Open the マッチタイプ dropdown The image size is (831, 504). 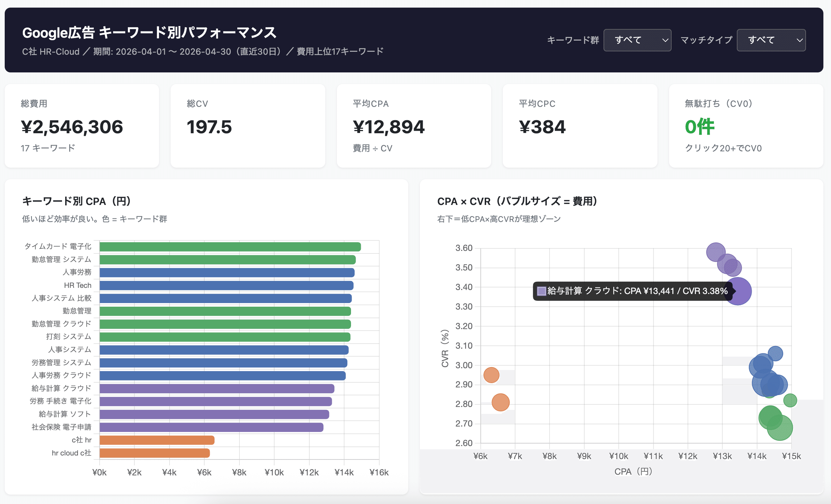click(x=771, y=40)
